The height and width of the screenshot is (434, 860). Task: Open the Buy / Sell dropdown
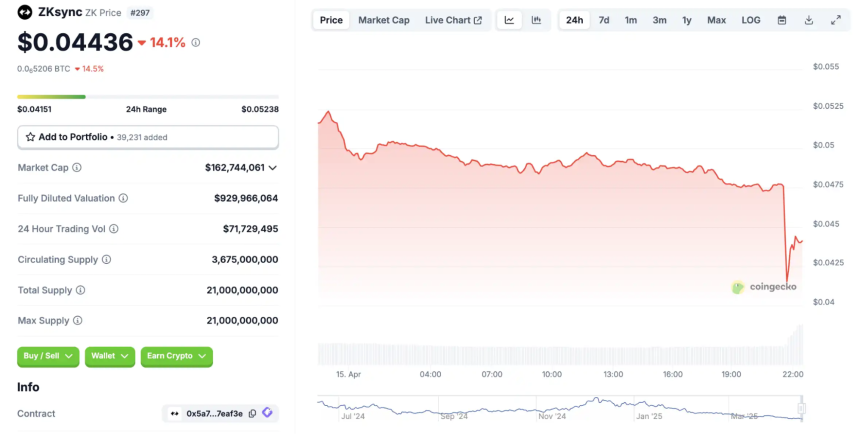[x=48, y=356]
